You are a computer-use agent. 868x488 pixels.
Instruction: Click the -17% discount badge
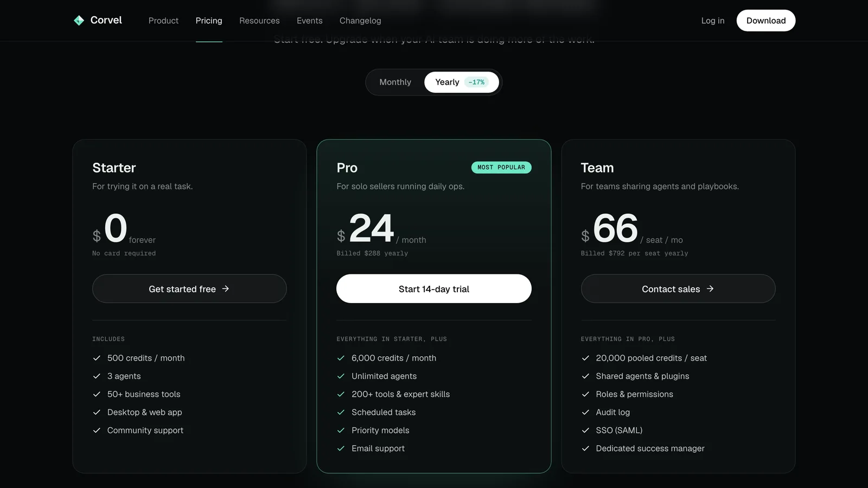[x=477, y=82]
